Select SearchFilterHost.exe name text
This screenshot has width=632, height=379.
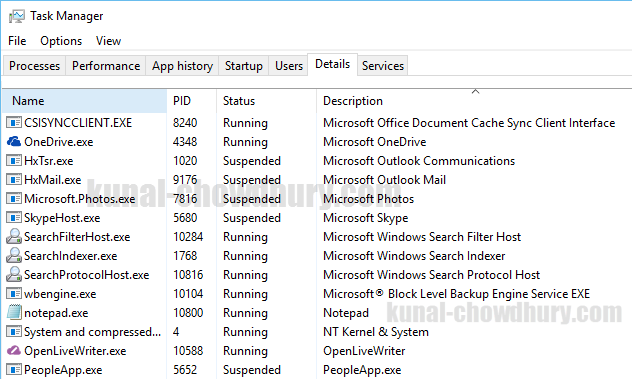click(x=77, y=237)
